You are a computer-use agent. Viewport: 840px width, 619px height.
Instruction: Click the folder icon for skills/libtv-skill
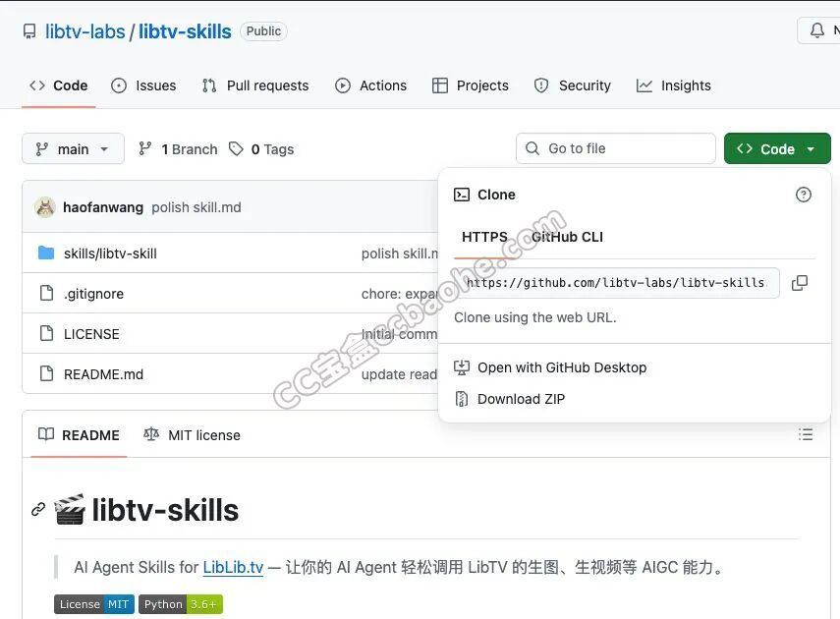pyautogui.click(x=46, y=253)
